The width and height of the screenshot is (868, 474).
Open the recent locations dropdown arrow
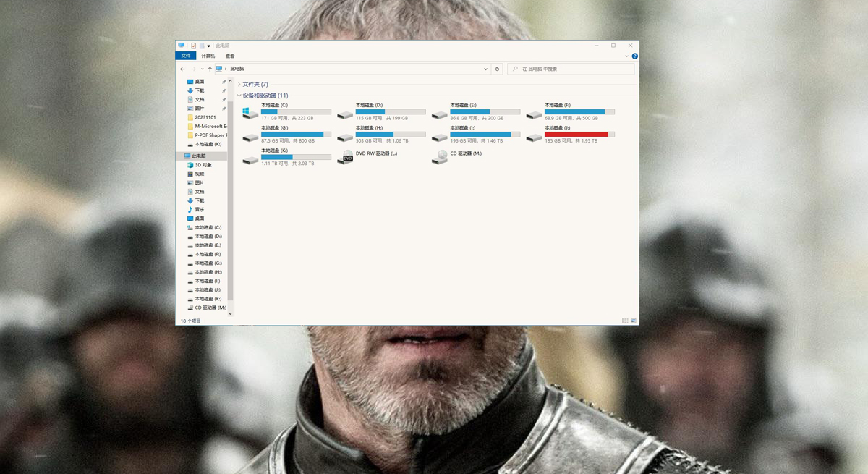(x=202, y=69)
